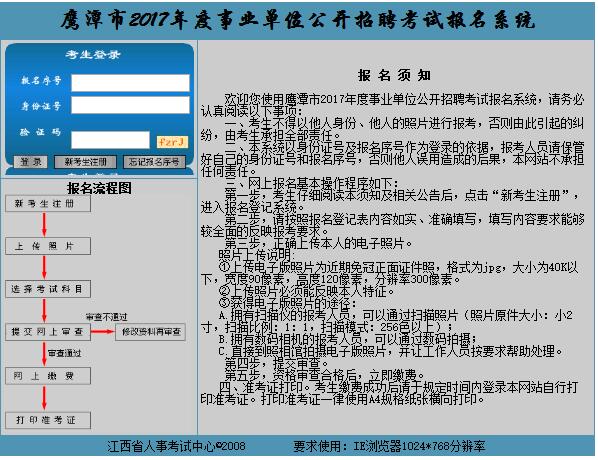Click the 网上缴费 flowchart step
This screenshot has height=460, width=598.
pyautogui.click(x=48, y=376)
